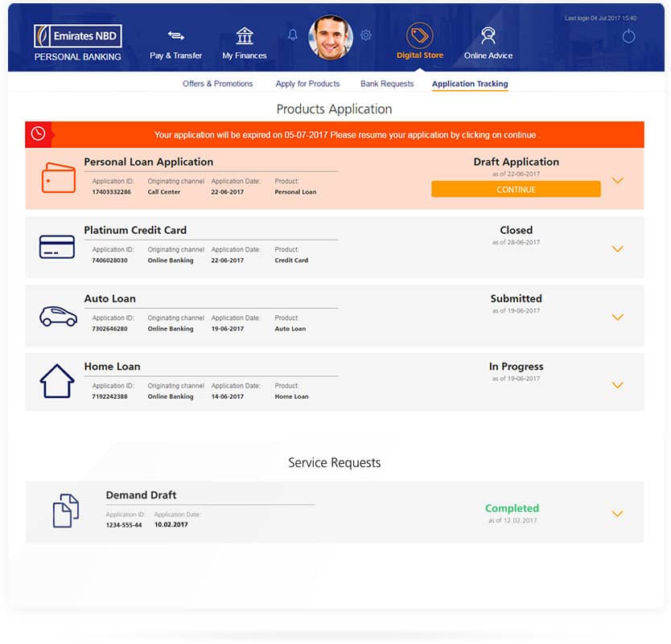Click the Auto Loan title
Image resolution: width=671 pixels, height=644 pixels.
(110, 298)
